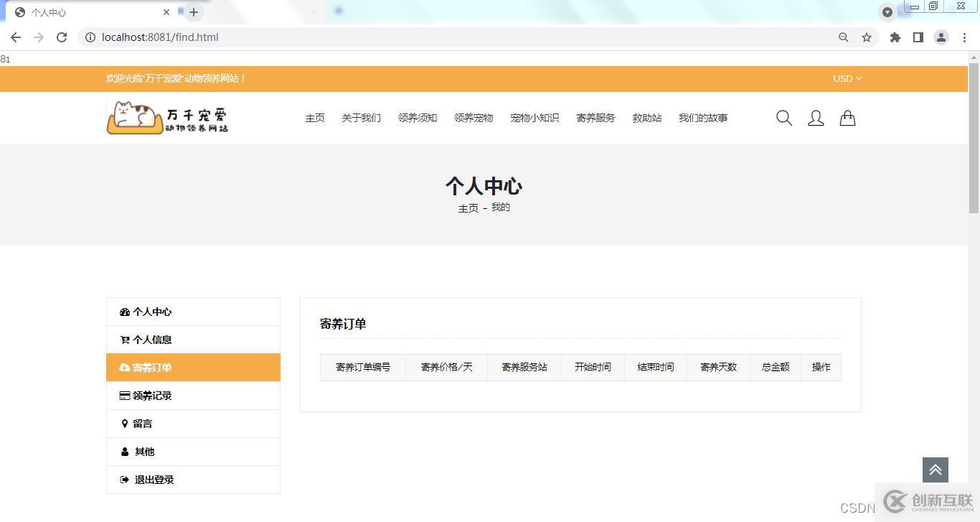Expand the USD currency dropdown

tap(847, 79)
